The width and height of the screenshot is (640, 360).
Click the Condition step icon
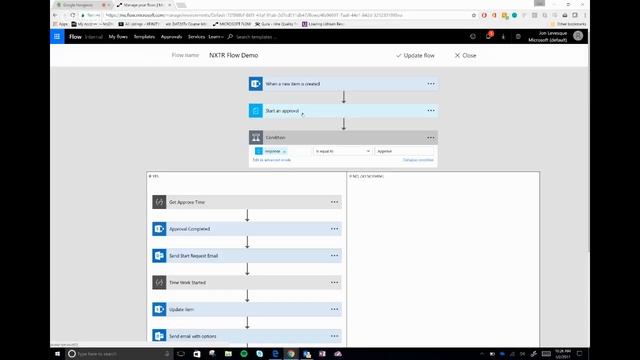point(256,138)
